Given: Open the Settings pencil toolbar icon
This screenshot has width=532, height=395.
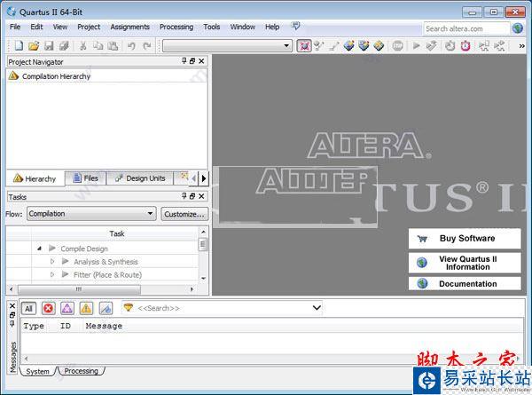Looking at the screenshot, I should 334,45.
